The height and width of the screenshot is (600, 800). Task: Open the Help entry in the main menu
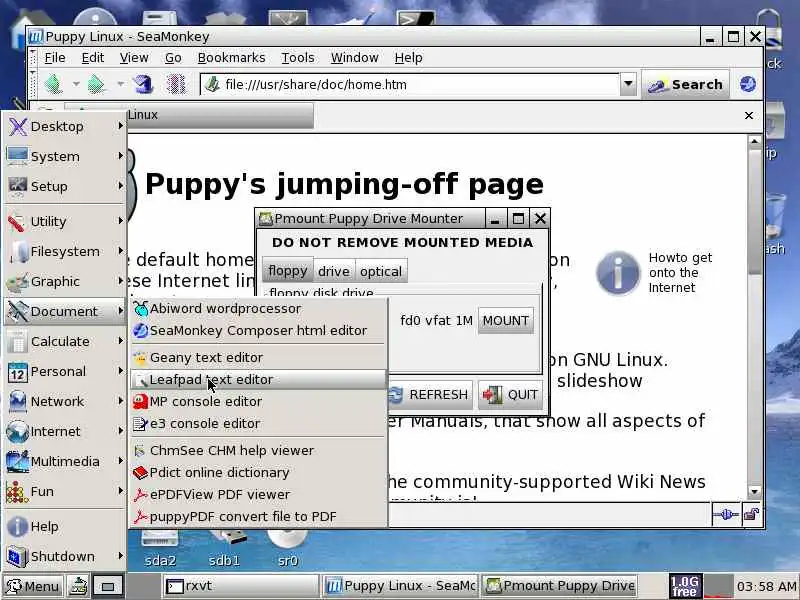coord(65,526)
